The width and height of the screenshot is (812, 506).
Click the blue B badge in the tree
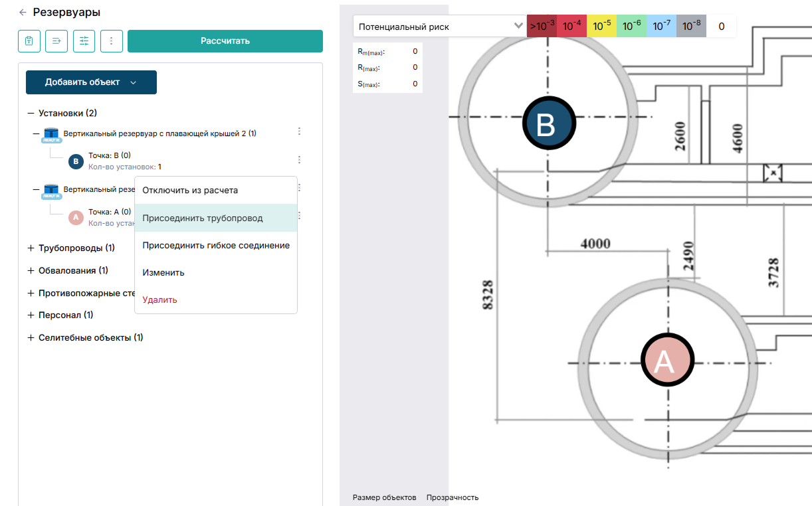coord(76,161)
